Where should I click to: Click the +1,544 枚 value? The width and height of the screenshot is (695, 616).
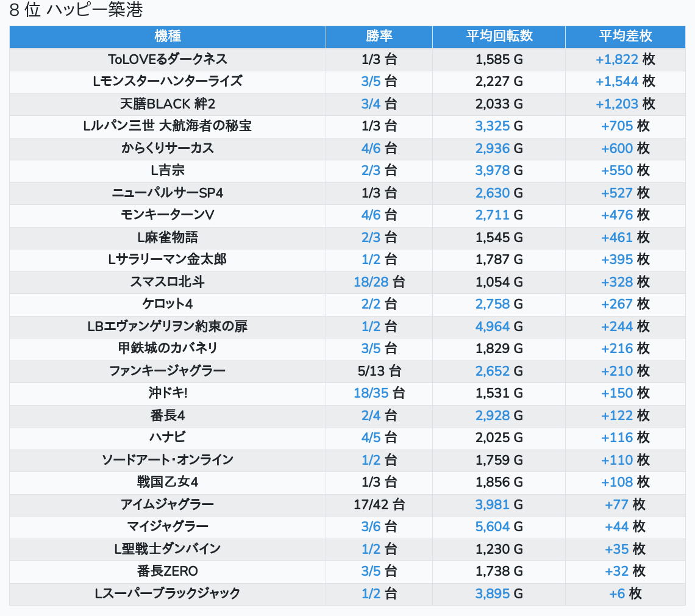[x=625, y=82]
